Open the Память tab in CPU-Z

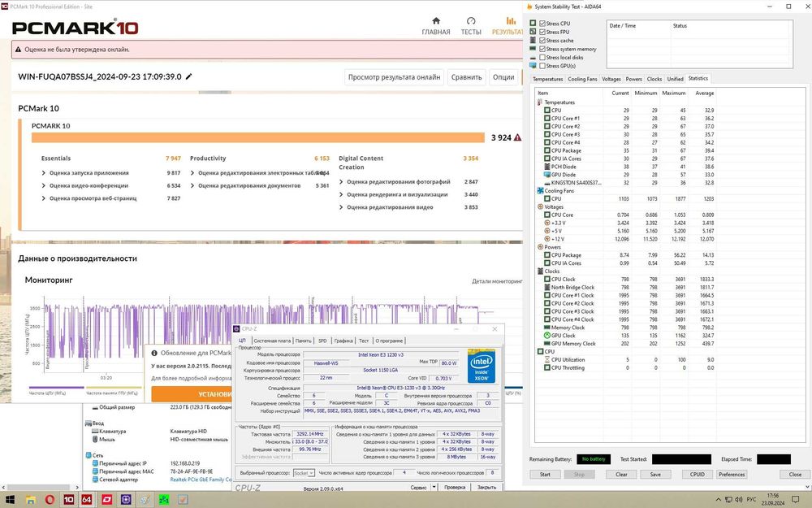[303, 341]
